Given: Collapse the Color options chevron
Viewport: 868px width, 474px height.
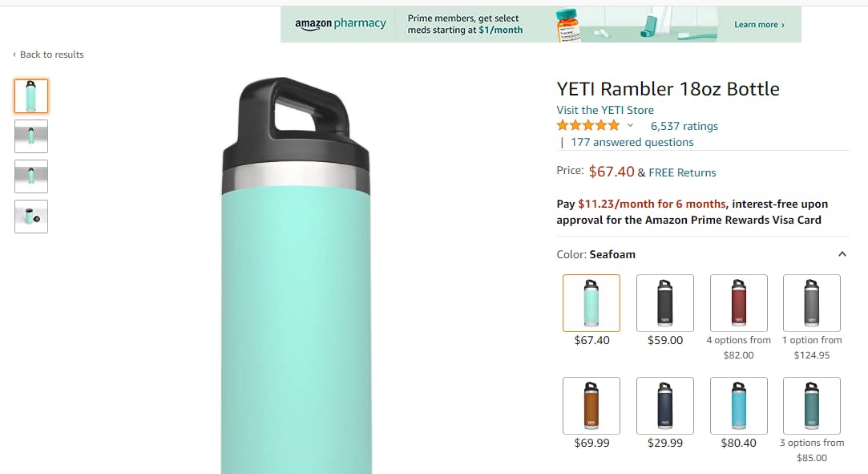Looking at the screenshot, I should (x=842, y=254).
